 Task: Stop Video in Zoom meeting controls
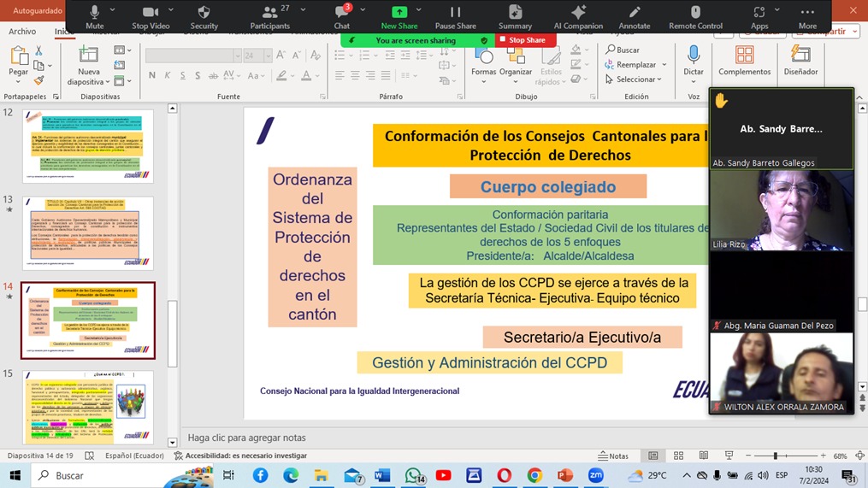click(x=150, y=17)
